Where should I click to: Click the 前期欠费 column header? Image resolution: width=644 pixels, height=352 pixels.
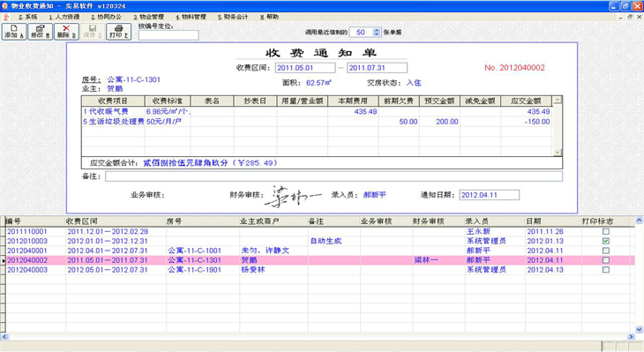(399, 101)
